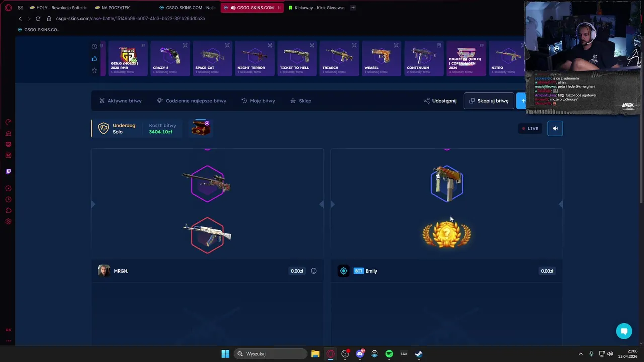Image resolution: width=644 pixels, height=362 pixels.
Task: Click left arrow marker of Emily reel
Action: point(332,204)
